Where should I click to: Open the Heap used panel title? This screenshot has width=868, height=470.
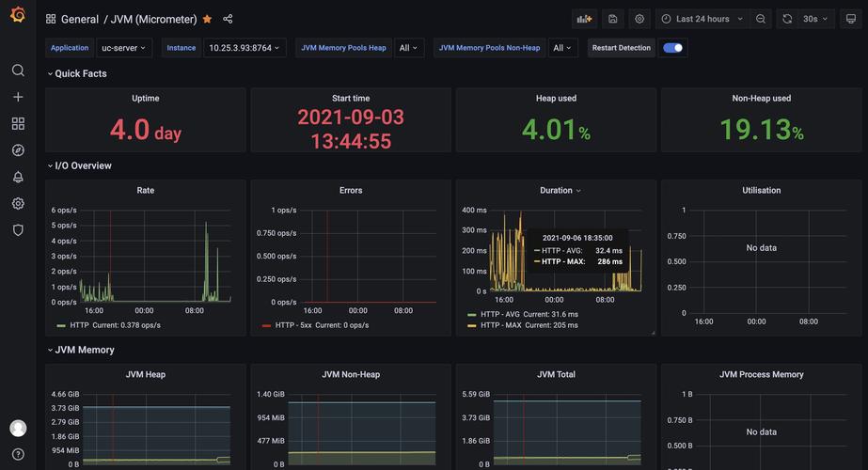click(x=556, y=98)
